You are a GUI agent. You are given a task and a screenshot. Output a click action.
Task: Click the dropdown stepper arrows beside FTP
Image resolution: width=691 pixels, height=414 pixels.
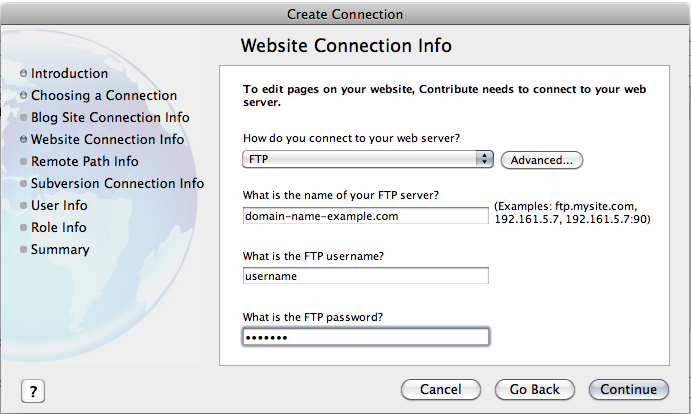484,159
